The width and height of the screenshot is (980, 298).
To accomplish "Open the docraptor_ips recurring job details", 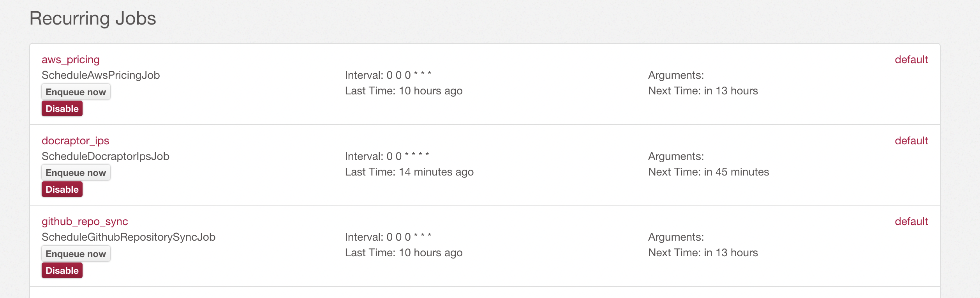I will (x=75, y=141).
